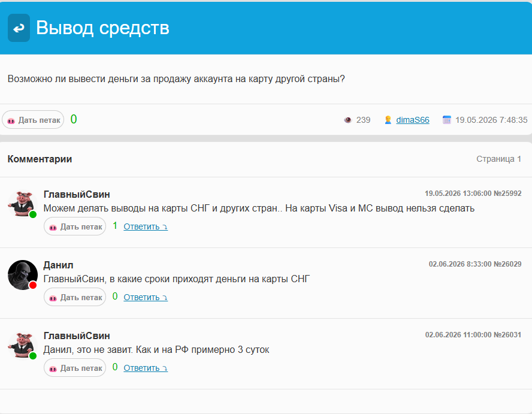This screenshot has height=414, width=532.
Task: Click the ГлавныйСвин username on comment №26031
Action: tap(77, 336)
